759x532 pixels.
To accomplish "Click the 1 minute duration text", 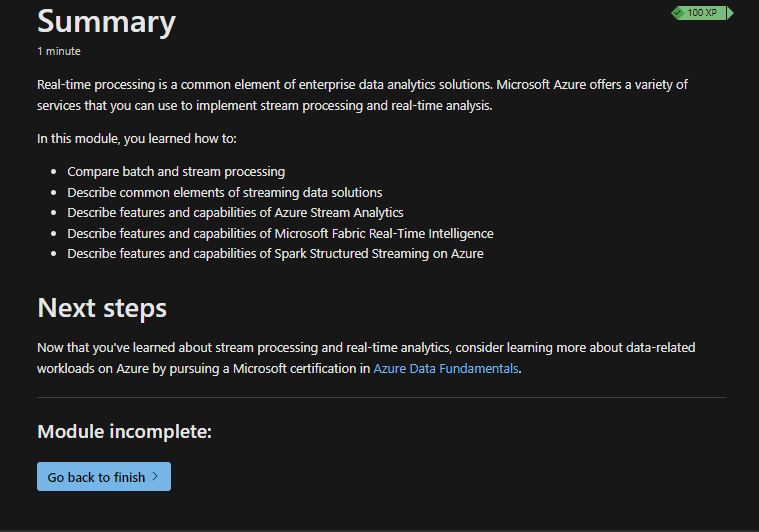I will click(x=59, y=51).
